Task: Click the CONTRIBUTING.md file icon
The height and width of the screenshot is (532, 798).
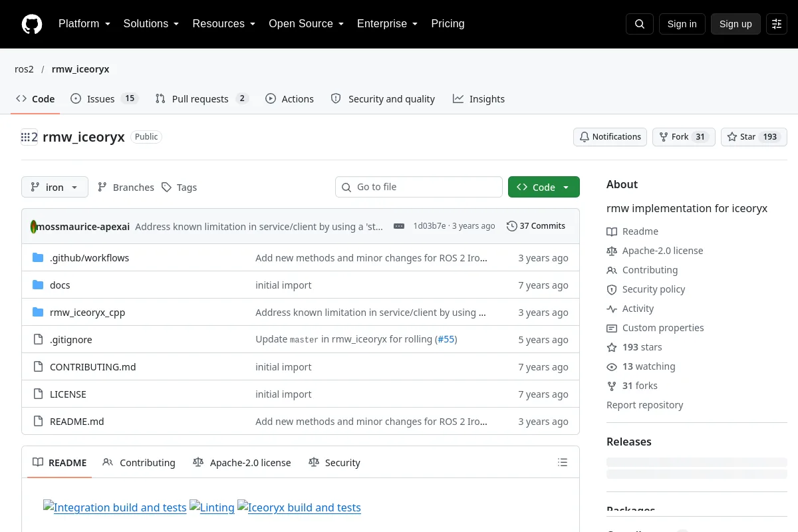Action: (38, 366)
